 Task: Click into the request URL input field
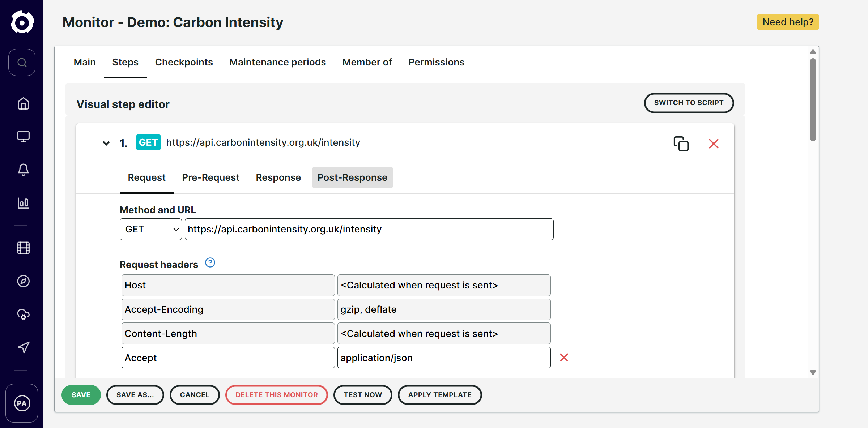click(369, 229)
